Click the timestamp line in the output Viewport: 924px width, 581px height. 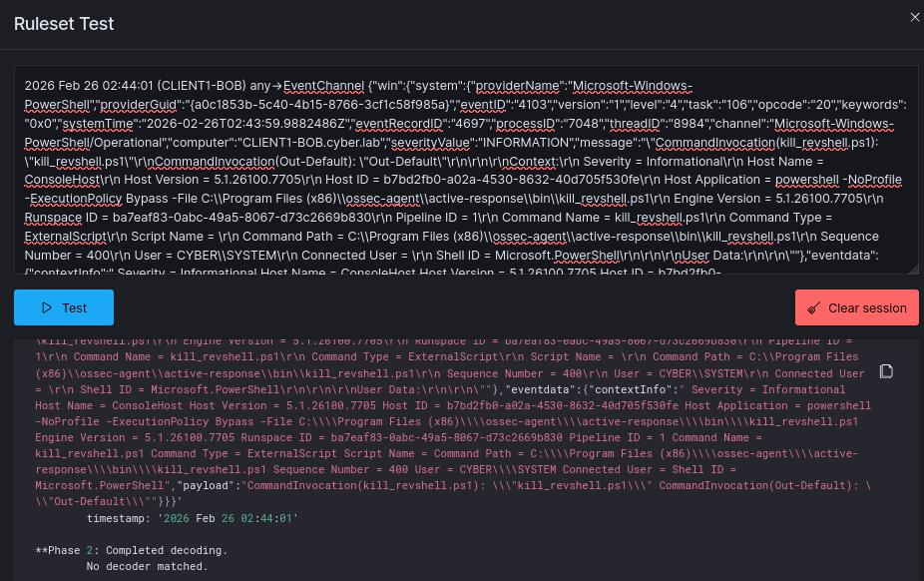click(192, 520)
